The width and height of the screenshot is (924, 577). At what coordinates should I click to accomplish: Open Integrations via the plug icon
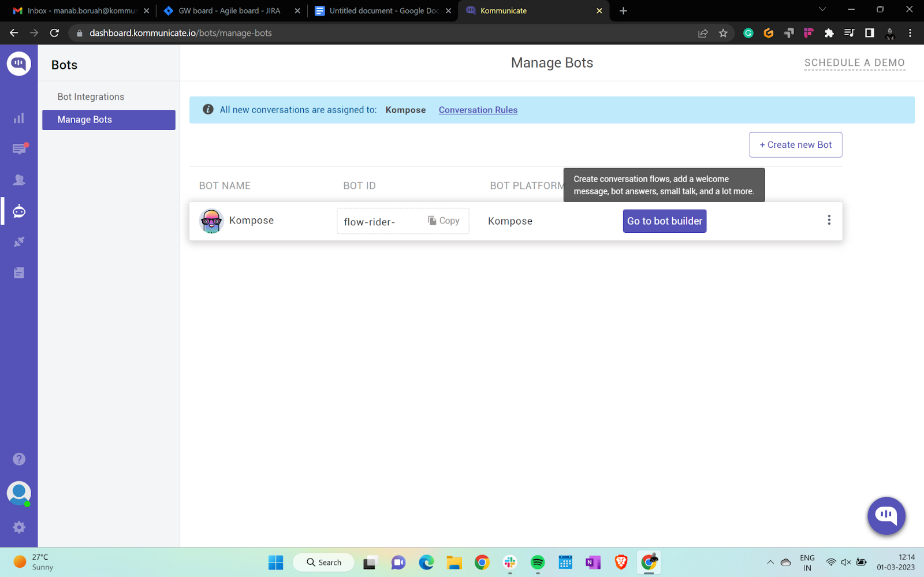[x=19, y=241]
